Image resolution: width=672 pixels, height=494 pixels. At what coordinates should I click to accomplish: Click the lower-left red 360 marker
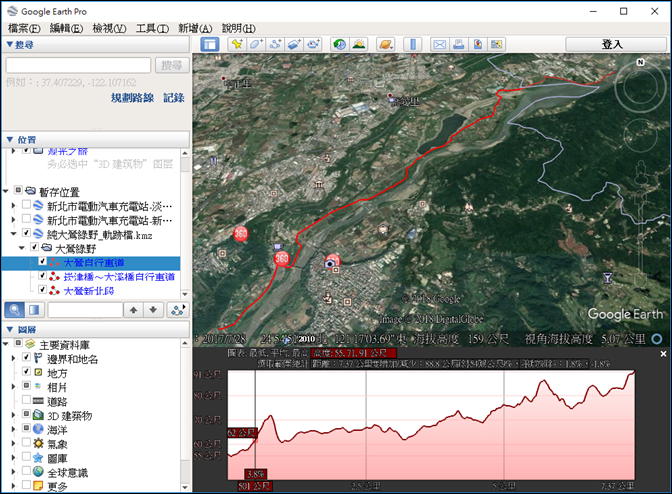click(282, 258)
